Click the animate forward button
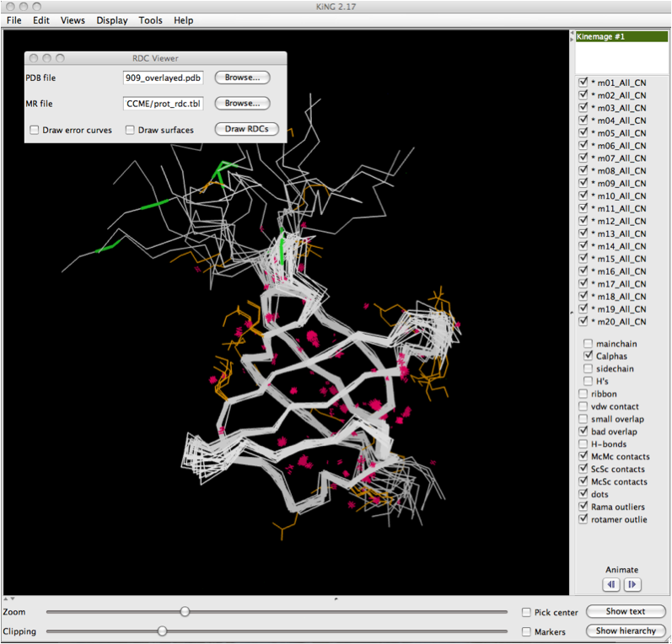Image resolution: width=672 pixels, height=644 pixels. (x=632, y=584)
